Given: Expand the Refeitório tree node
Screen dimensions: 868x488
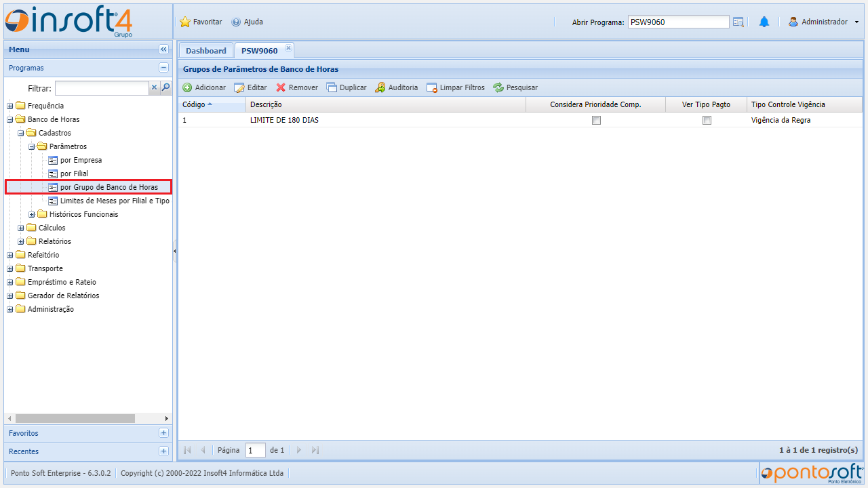Looking at the screenshot, I should point(9,255).
